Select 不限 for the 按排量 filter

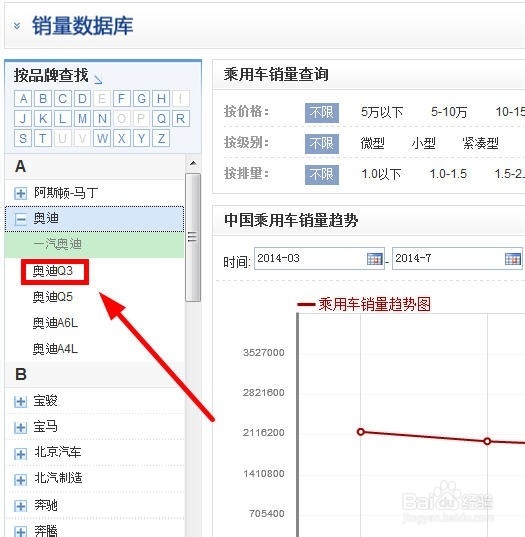click(x=322, y=175)
